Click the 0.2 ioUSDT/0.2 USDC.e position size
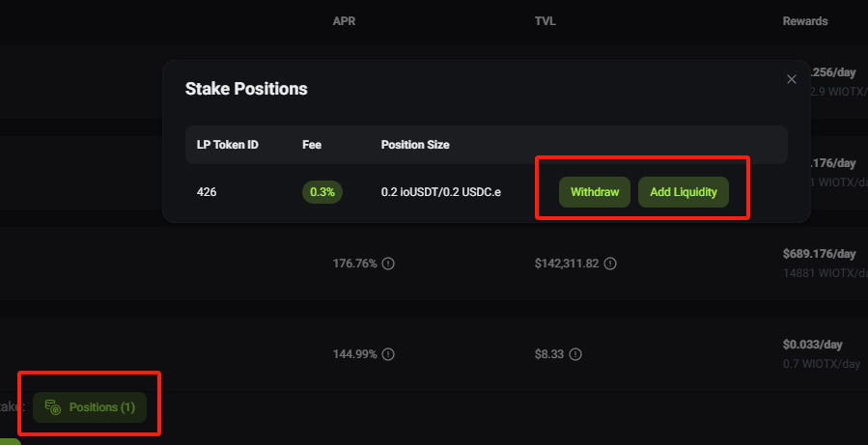868x445 pixels. (440, 192)
